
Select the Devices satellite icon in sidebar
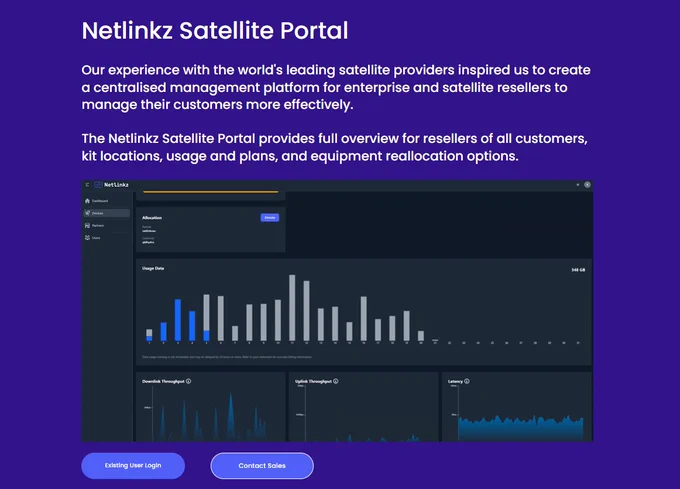87,213
